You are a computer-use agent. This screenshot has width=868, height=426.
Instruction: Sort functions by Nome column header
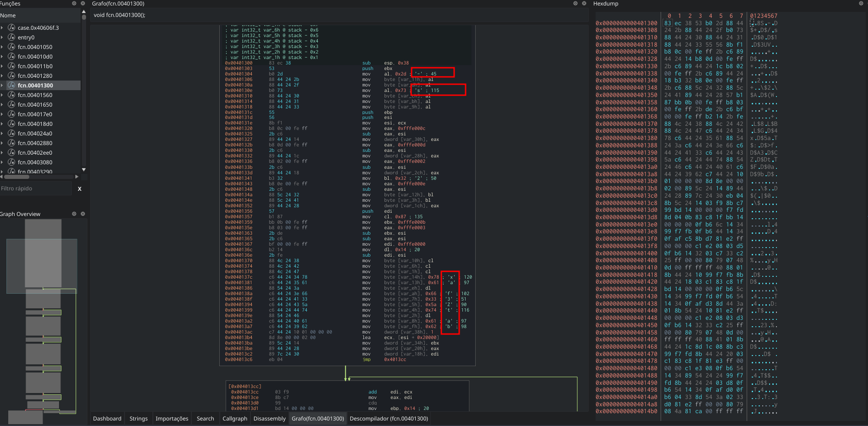click(x=40, y=15)
